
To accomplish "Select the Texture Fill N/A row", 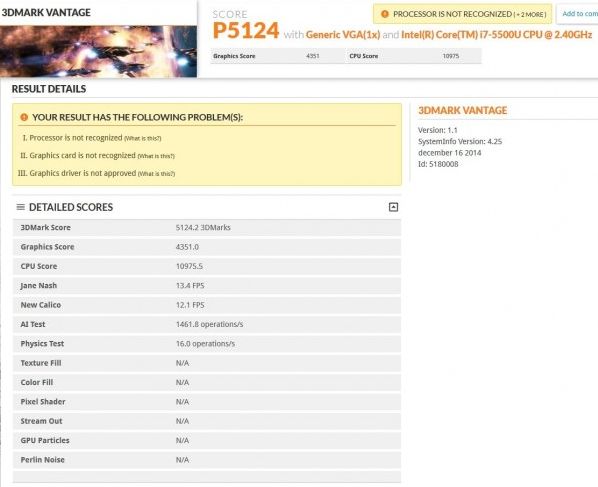I will 207,363.
